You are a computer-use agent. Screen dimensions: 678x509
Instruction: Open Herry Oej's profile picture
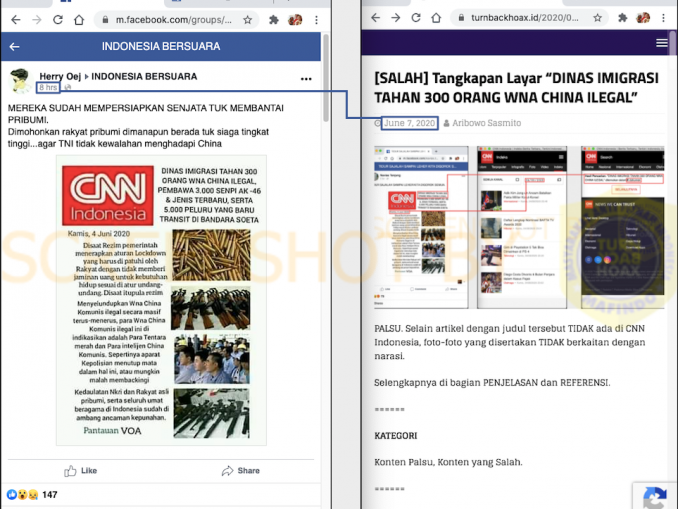pos(20,80)
